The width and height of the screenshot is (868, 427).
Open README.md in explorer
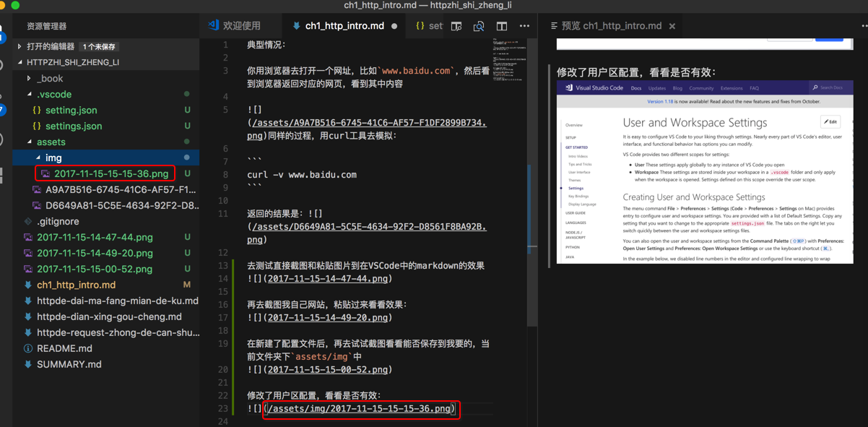[x=64, y=348]
